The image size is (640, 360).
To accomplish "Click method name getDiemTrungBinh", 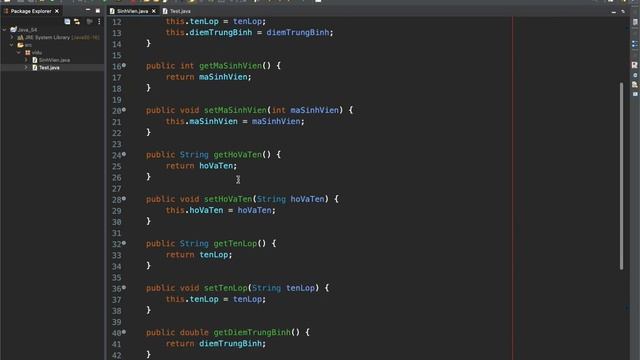I will pos(252,333).
